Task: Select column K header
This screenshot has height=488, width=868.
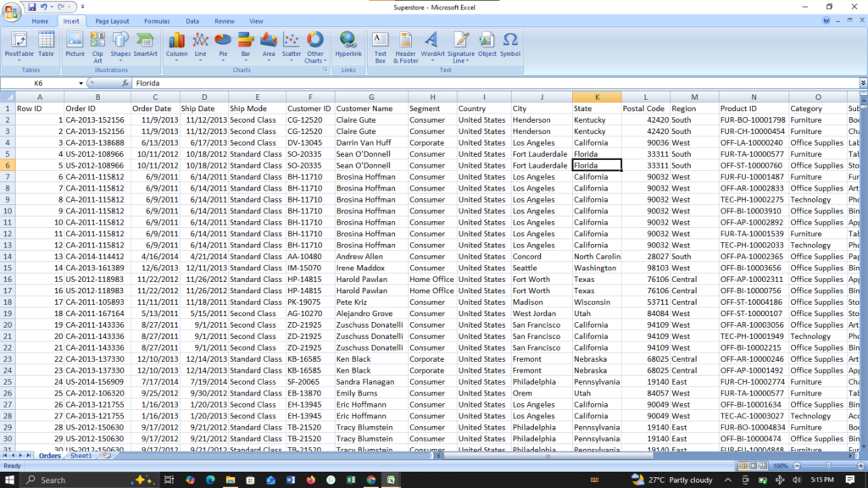Action: (x=597, y=97)
